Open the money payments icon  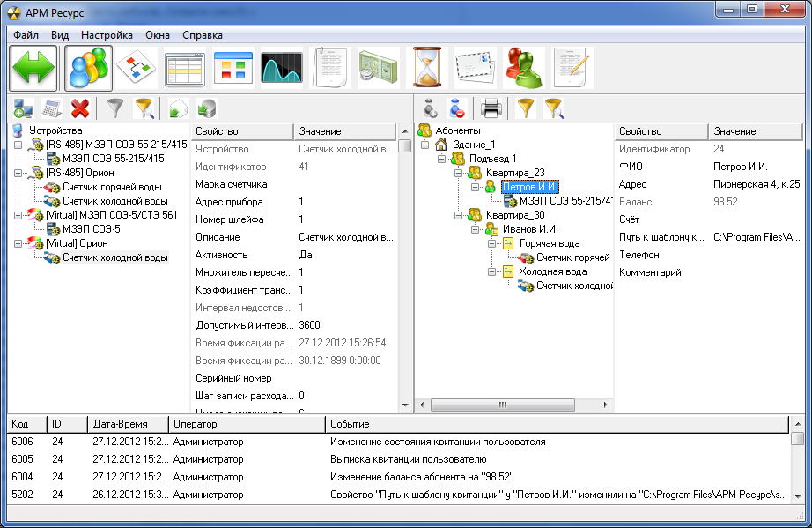[x=378, y=68]
